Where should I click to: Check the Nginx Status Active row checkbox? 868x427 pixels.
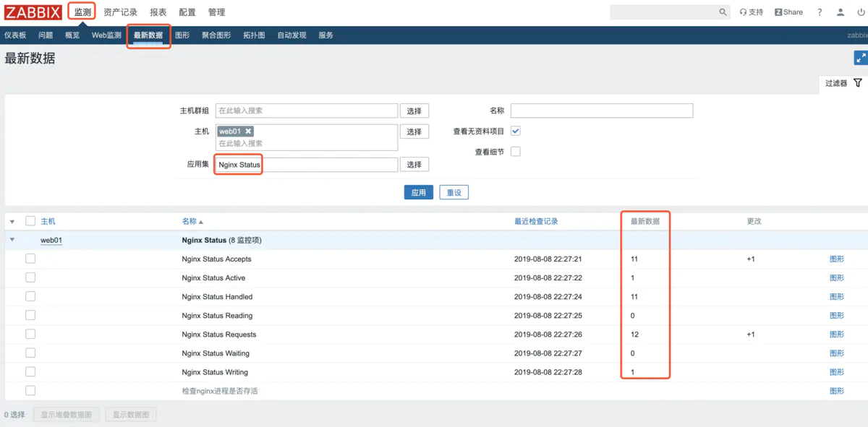coord(30,277)
